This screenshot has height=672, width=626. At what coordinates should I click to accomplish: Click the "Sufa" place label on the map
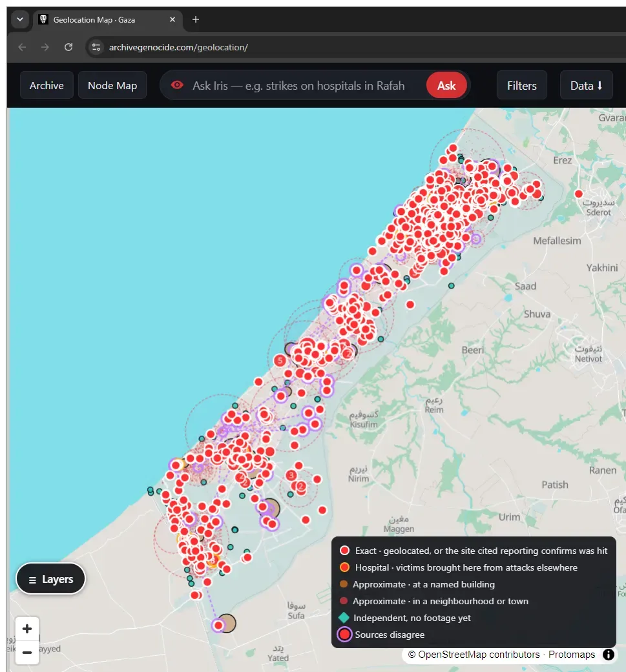tap(296, 615)
